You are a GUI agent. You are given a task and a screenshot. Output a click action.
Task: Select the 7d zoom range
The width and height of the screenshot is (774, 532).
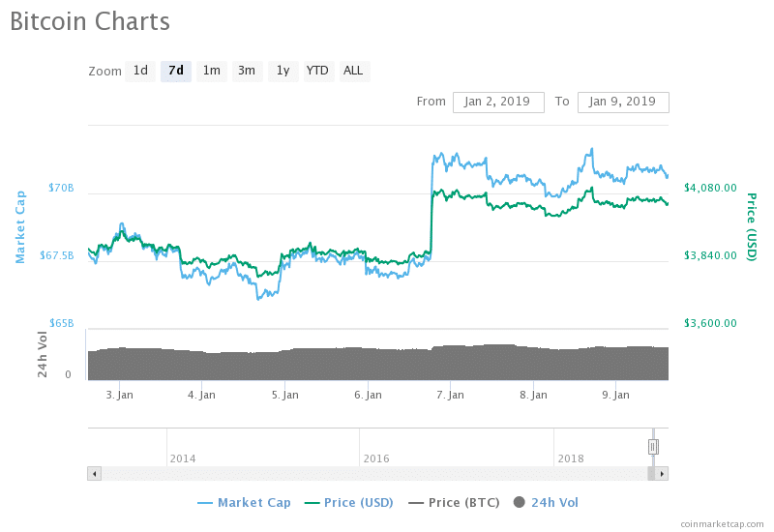176,71
